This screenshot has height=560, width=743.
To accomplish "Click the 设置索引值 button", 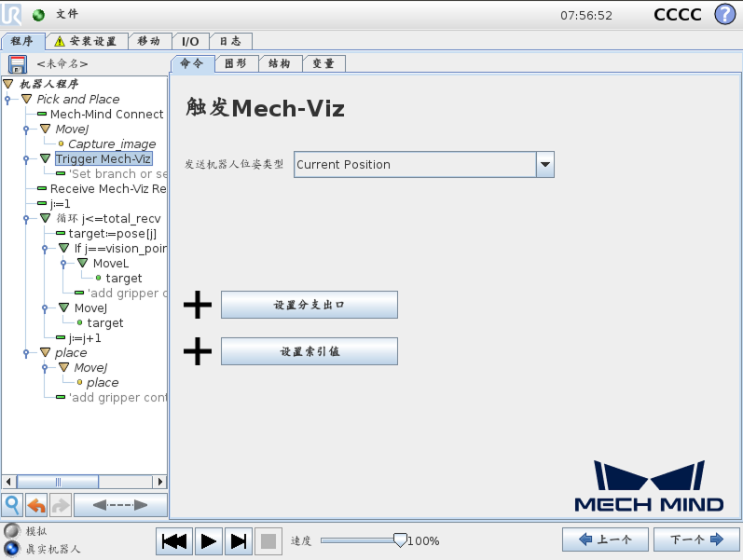I will (309, 351).
